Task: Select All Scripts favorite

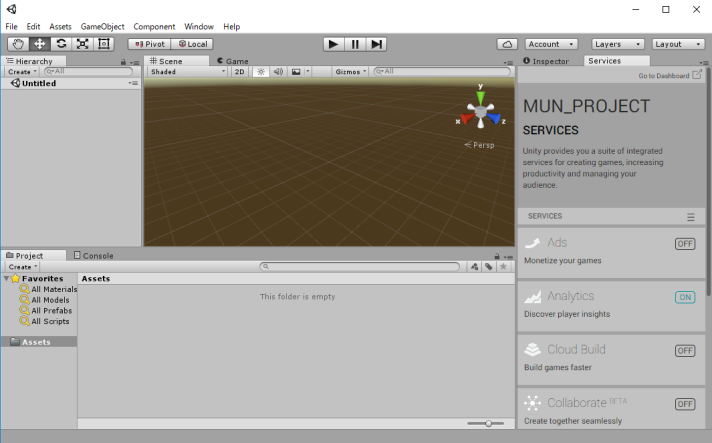Action: tap(44, 321)
